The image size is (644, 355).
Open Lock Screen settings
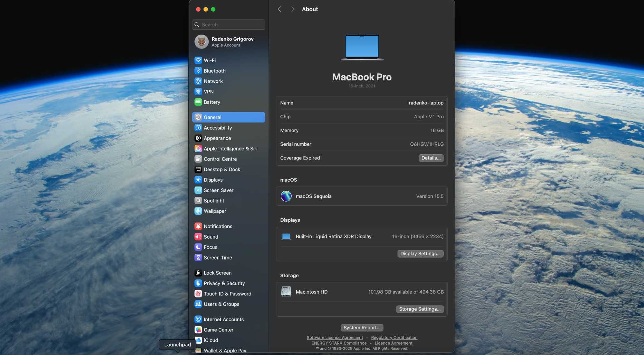[228, 273]
